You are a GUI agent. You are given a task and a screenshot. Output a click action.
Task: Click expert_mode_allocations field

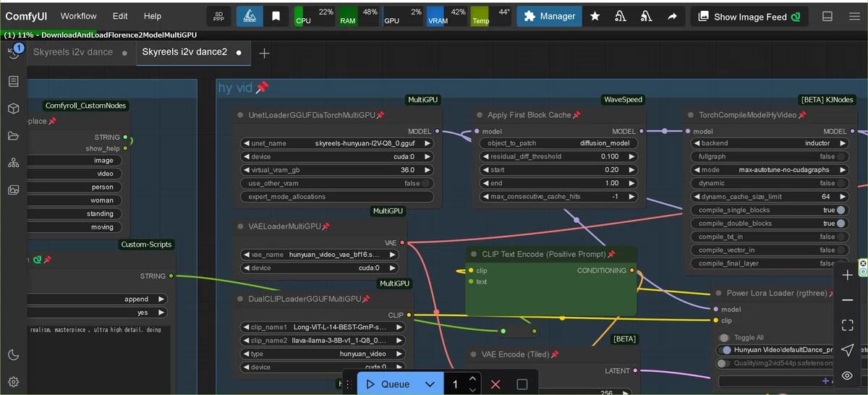point(337,197)
